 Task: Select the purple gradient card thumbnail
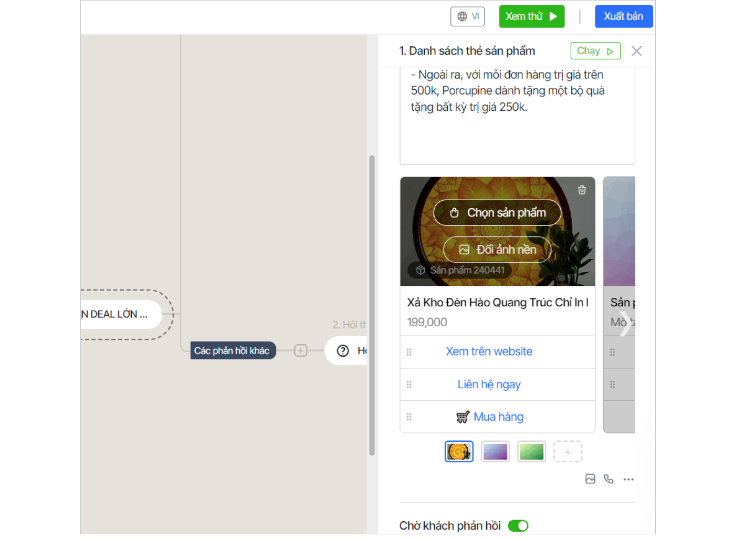495,452
